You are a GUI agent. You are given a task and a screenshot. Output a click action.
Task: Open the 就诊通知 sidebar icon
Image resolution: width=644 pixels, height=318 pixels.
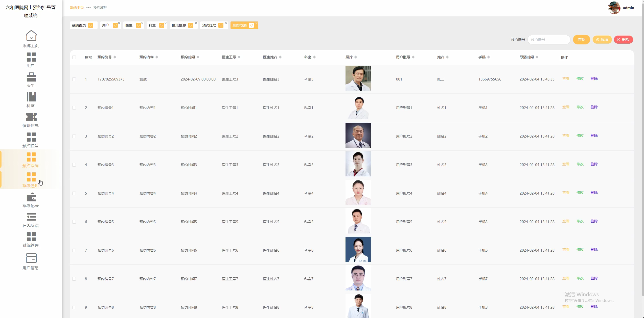[31, 177]
